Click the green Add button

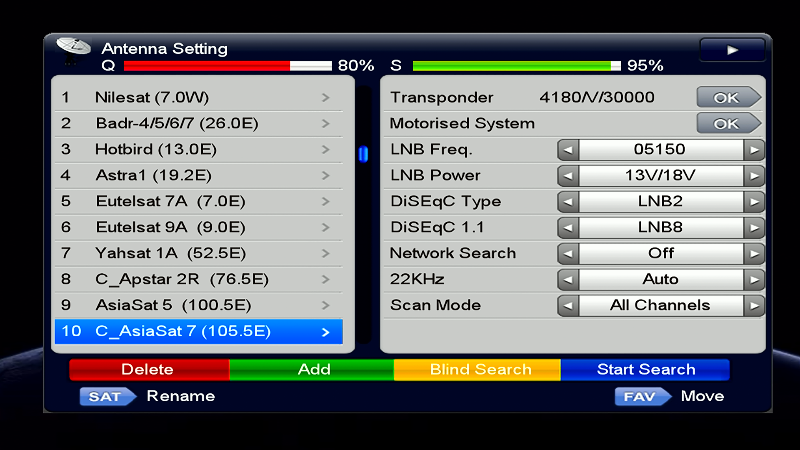pyautogui.click(x=312, y=369)
